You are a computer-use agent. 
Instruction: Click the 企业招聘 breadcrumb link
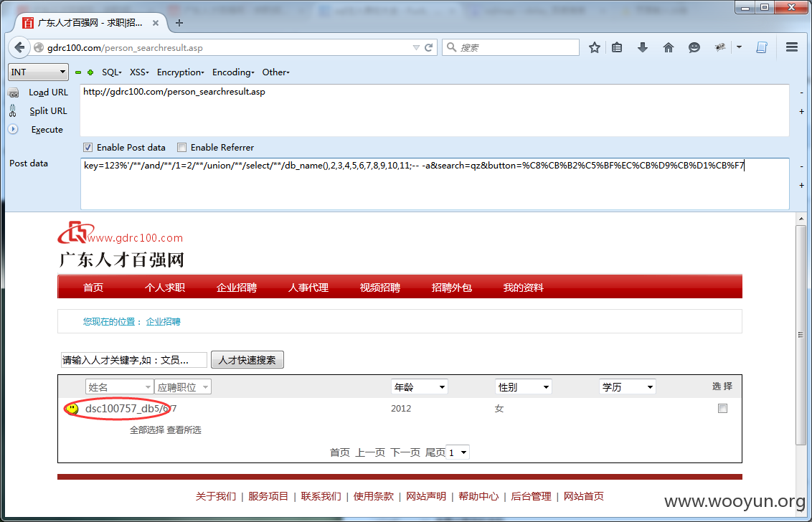point(163,321)
